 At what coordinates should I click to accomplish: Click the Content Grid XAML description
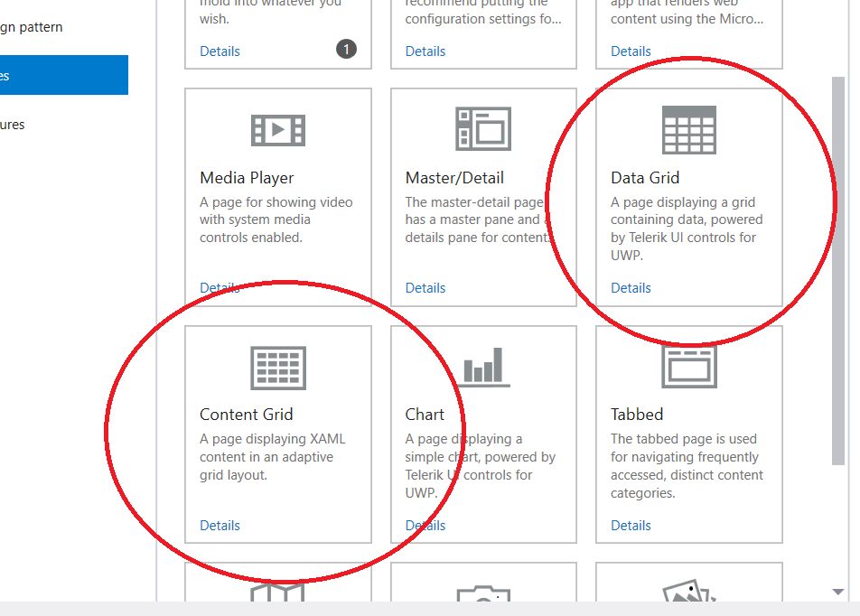(273, 457)
